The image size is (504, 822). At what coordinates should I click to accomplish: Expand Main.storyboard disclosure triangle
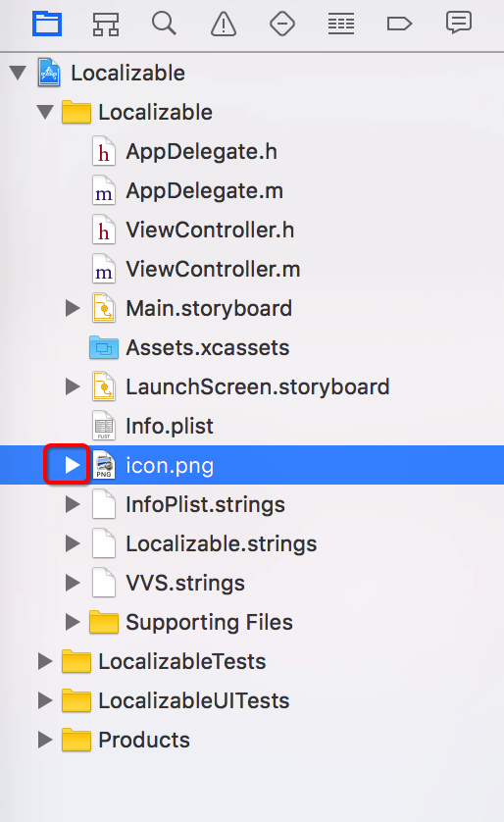pyautogui.click(x=73, y=308)
